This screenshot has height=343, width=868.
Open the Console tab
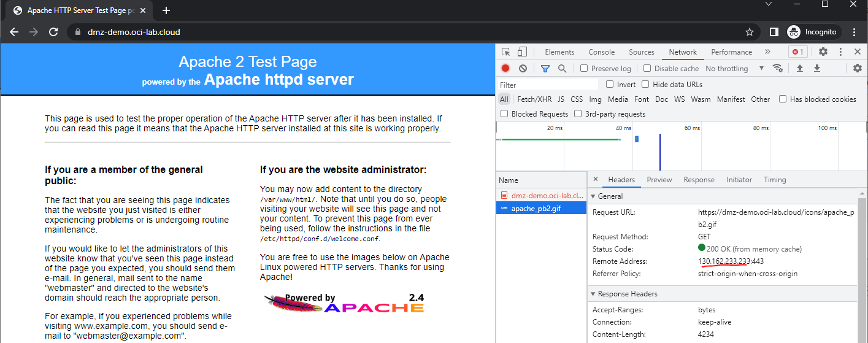click(x=601, y=52)
